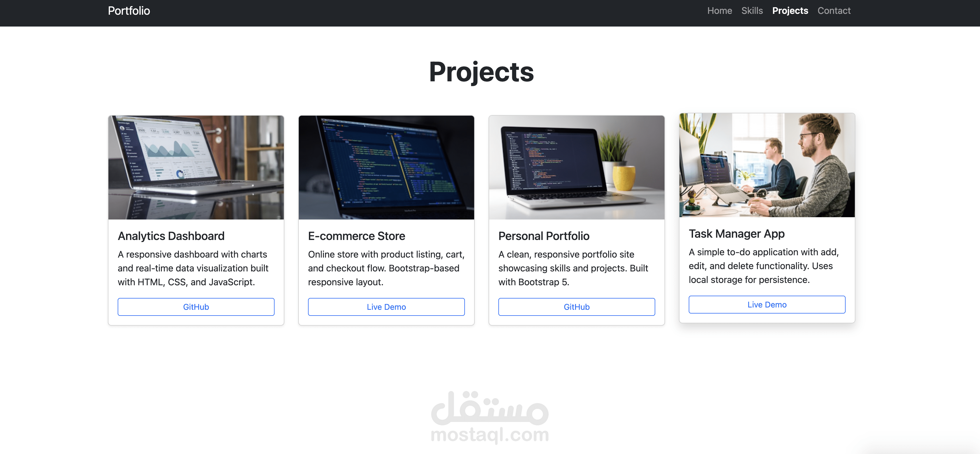Click the E-commerce Store code image
Image resolution: width=980 pixels, height=454 pixels.
coord(386,168)
